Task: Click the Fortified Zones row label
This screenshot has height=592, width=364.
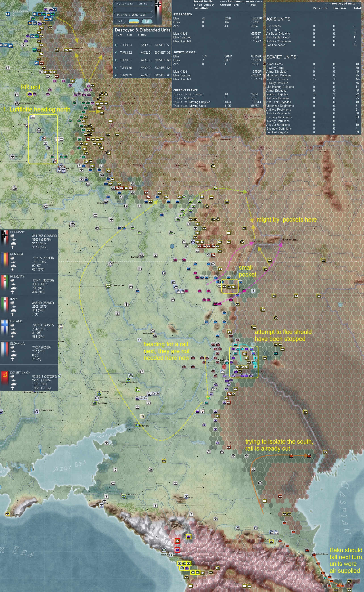Action: point(276,45)
